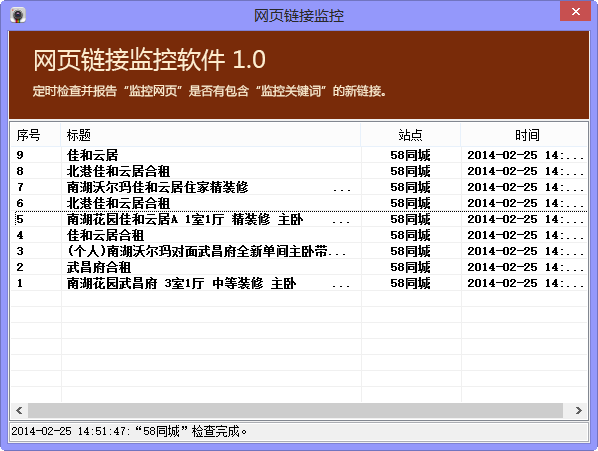
Task: Click the 标题 column header
Action: pos(211,135)
